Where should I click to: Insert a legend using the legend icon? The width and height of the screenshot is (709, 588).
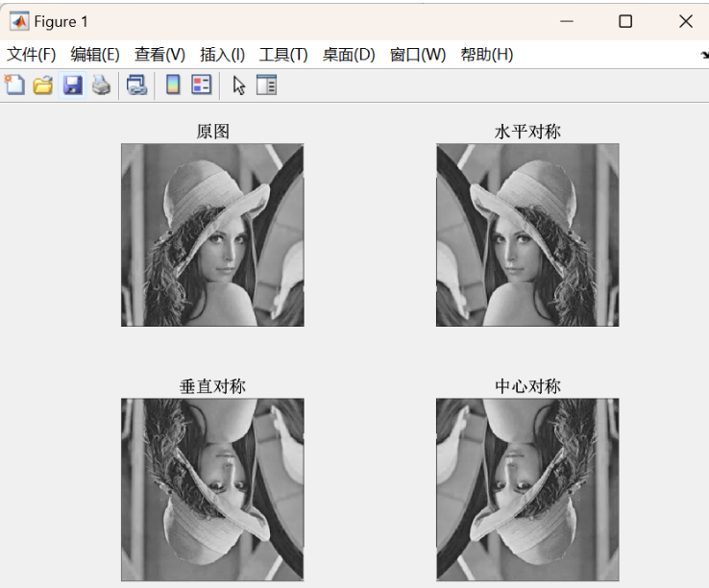201,85
